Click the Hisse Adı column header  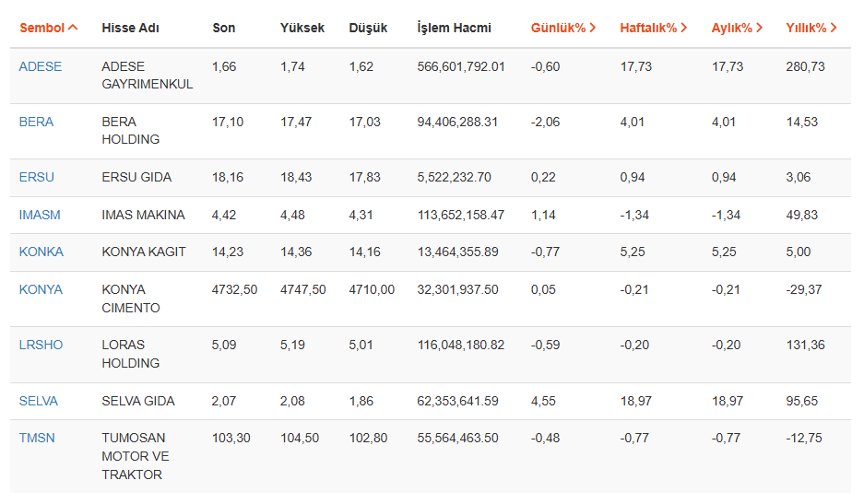coord(130,28)
